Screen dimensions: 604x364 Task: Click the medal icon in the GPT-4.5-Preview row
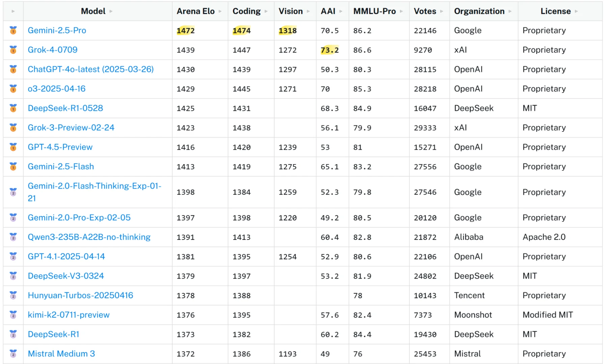(x=13, y=147)
